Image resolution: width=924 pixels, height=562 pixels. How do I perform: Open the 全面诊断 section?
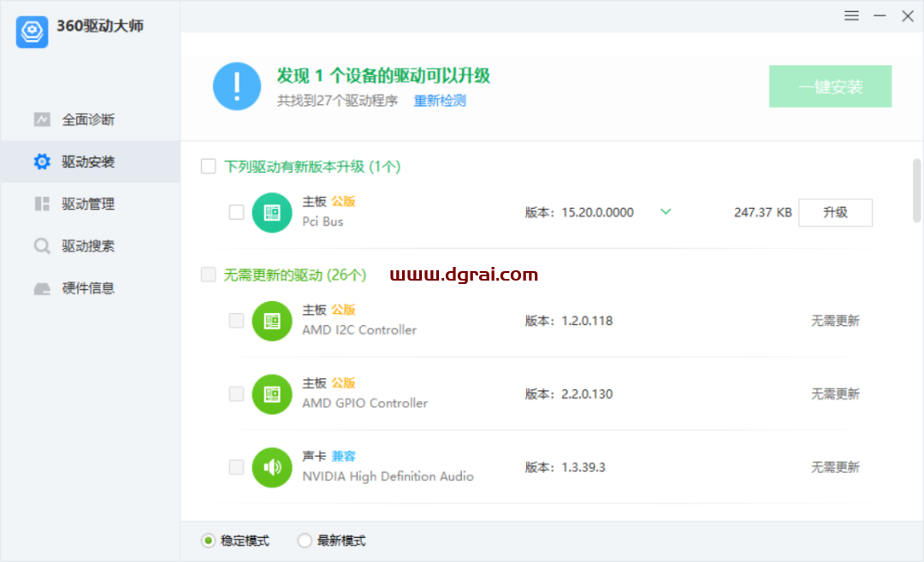pyautogui.click(x=90, y=120)
